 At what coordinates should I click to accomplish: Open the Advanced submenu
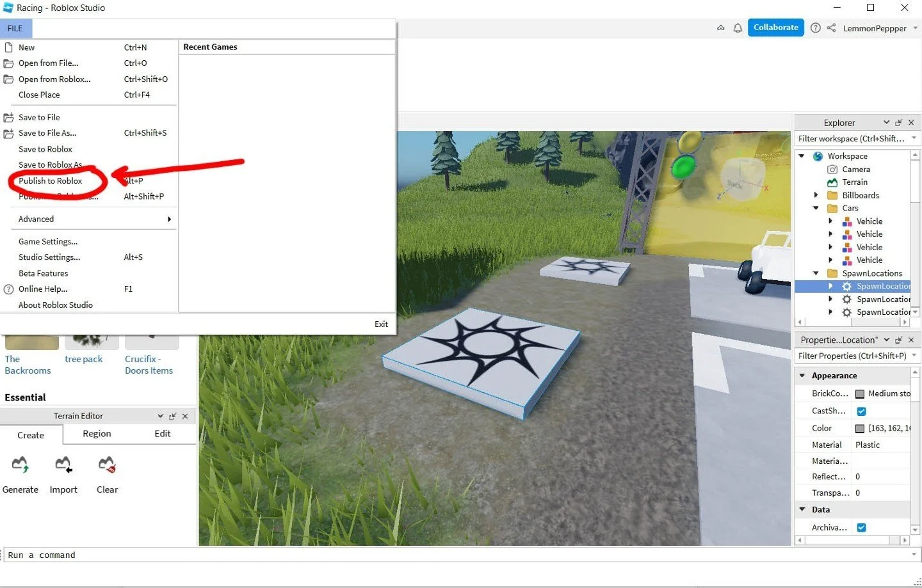click(90, 219)
